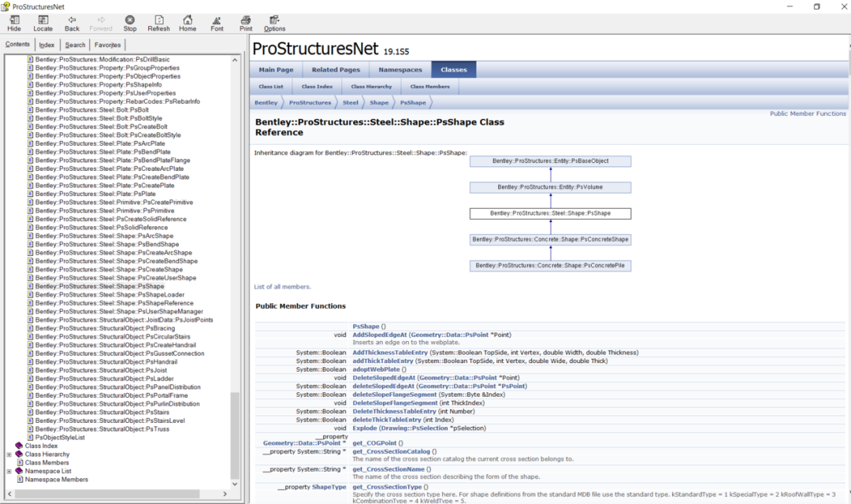This screenshot has height=504, width=851.
Task: Select Steel::Bolt::PsBolt tree entry
Action: [x=91, y=110]
